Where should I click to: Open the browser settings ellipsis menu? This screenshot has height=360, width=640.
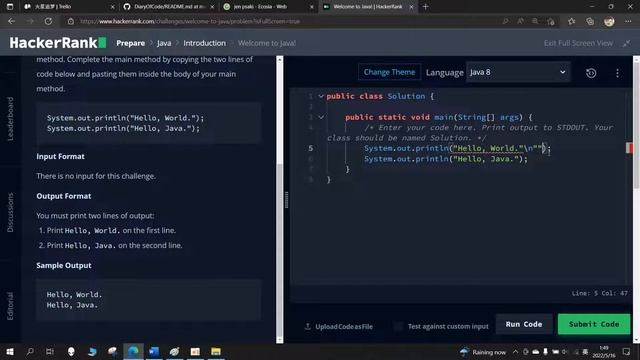pyautogui.click(x=628, y=21)
